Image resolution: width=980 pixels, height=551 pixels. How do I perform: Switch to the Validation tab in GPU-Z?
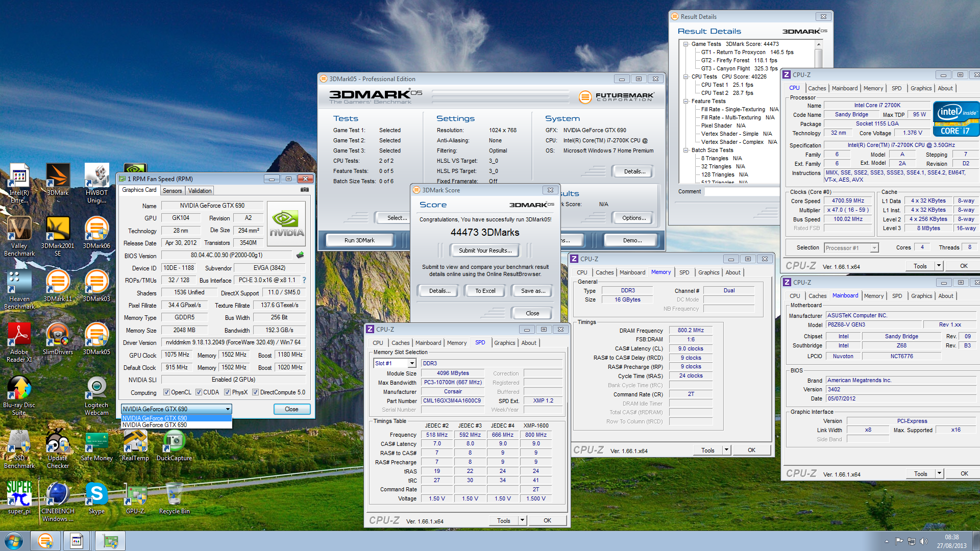(200, 191)
